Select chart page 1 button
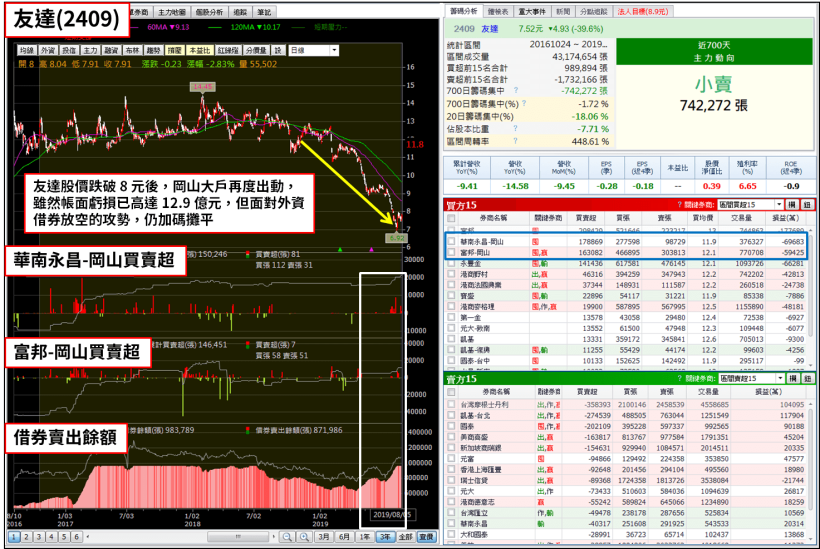This screenshot has height=549, width=820. pos(14,536)
